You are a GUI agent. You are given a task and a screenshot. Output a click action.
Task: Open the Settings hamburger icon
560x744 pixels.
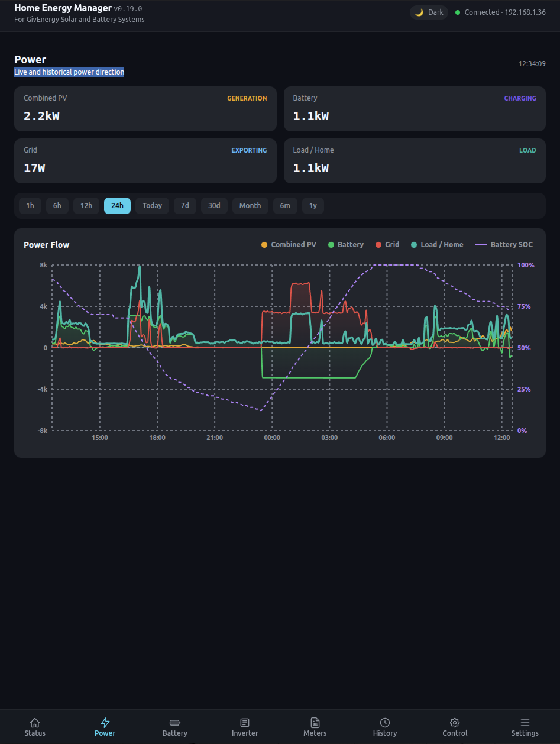click(x=525, y=723)
